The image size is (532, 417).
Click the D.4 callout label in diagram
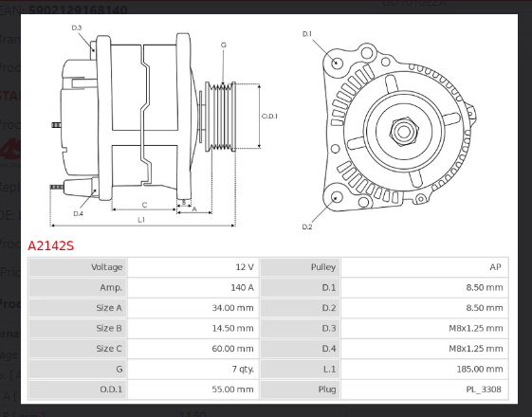tap(78, 213)
